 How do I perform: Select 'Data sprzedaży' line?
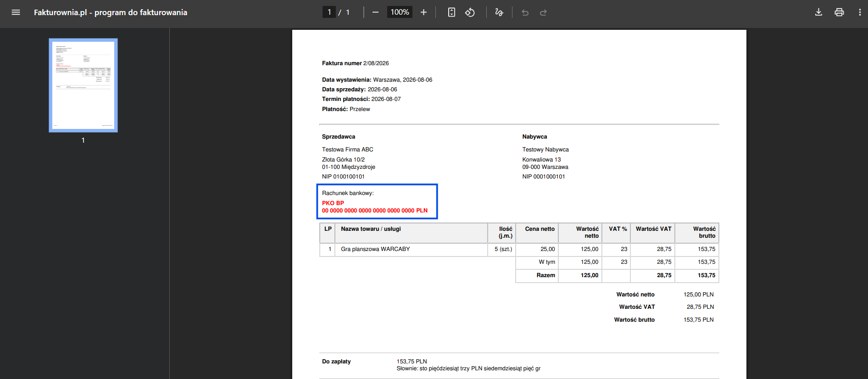click(360, 89)
